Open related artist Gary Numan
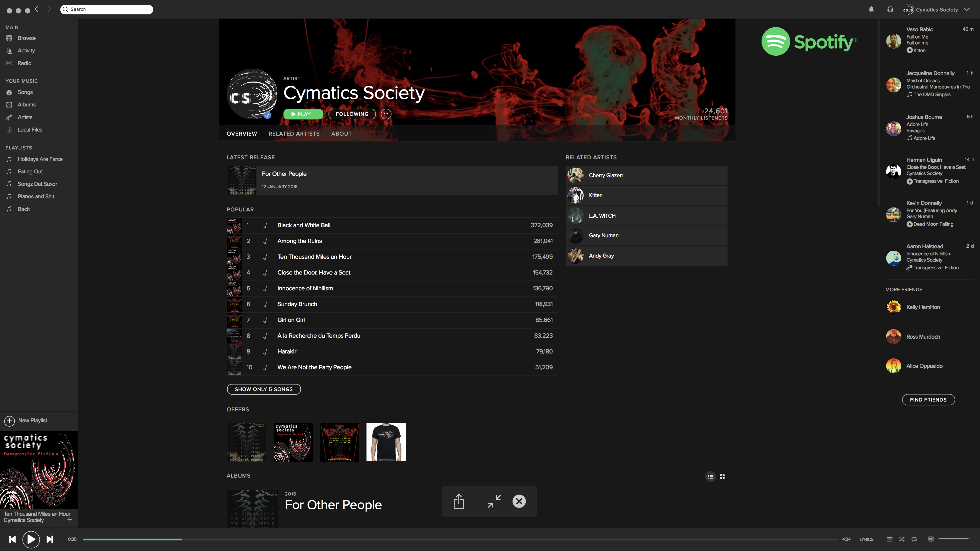Viewport: 980px width, 551px height. 646,235
